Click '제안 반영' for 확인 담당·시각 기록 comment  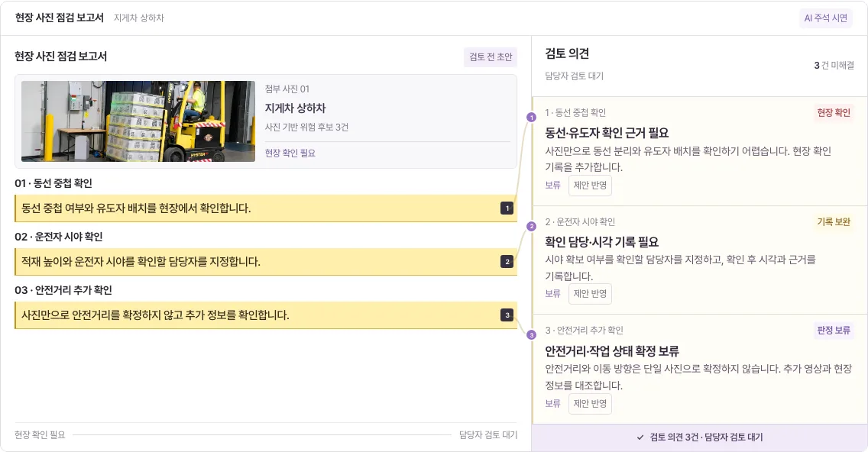[x=590, y=294]
